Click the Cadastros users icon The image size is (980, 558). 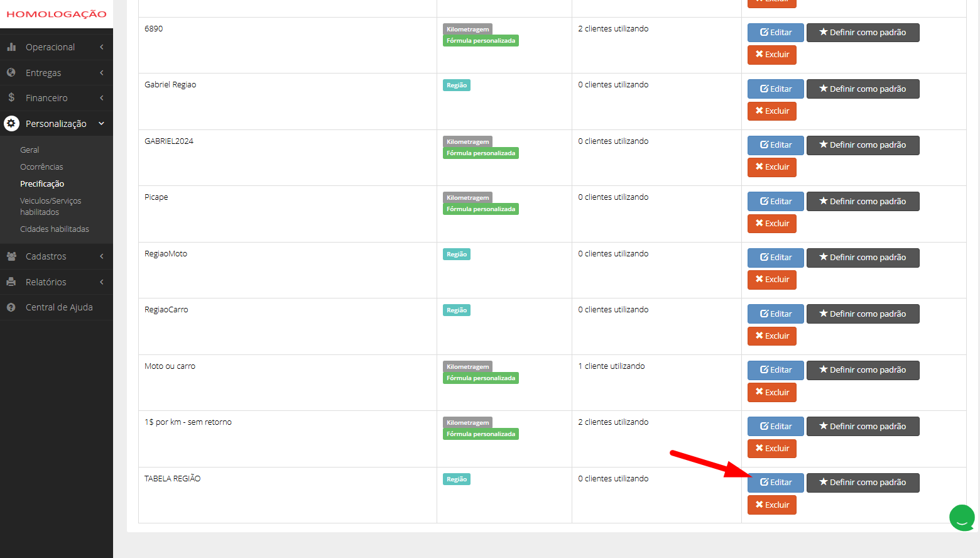(11, 256)
